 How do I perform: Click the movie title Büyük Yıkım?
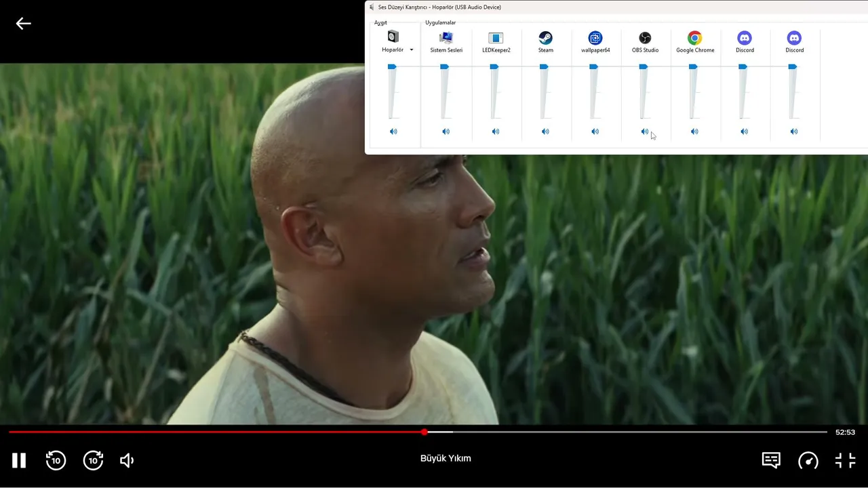pyautogui.click(x=446, y=458)
